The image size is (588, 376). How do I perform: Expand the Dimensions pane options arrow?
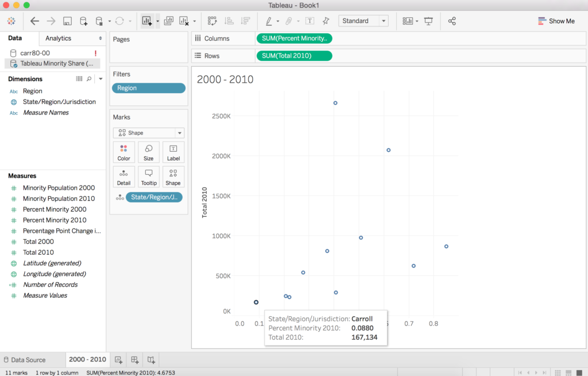click(x=100, y=79)
